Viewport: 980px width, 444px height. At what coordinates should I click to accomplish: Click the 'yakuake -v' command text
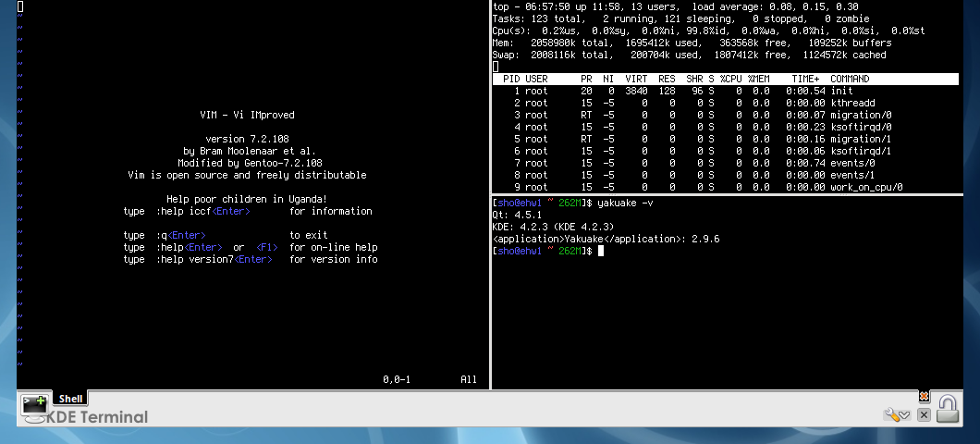(626, 203)
